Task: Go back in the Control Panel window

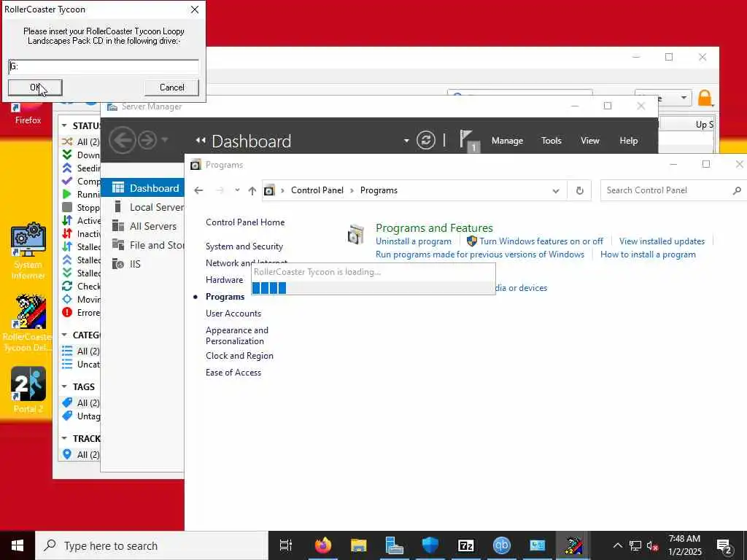Action: click(198, 190)
